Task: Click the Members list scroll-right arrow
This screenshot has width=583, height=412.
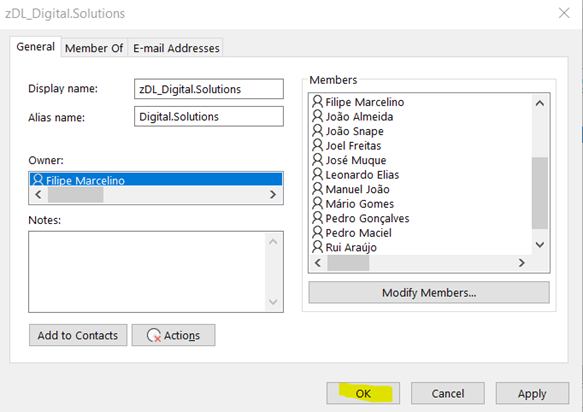Action: point(522,263)
